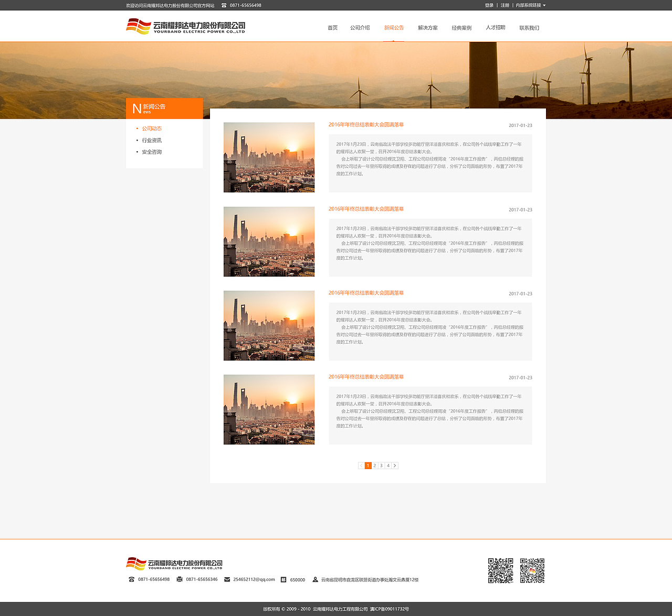The image size is (672, 616).
Task: Open 联系我们 navigation item
Action: pos(529,28)
